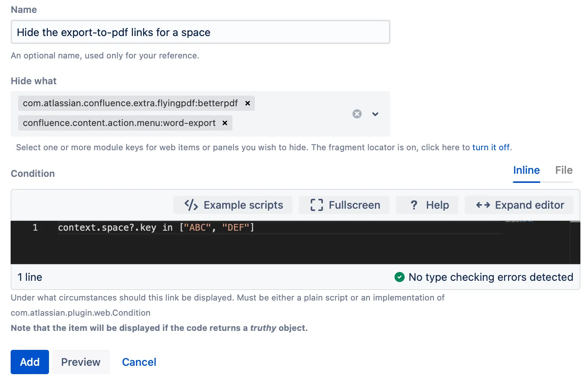588x384 pixels.
Task: Cancel the form
Action: click(139, 362)
